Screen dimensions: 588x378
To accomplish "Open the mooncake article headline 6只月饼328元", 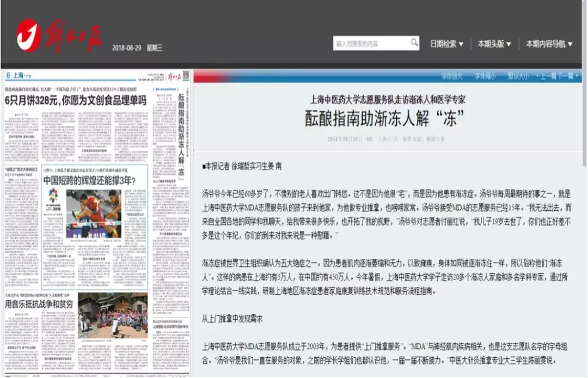I will (76, 100).
